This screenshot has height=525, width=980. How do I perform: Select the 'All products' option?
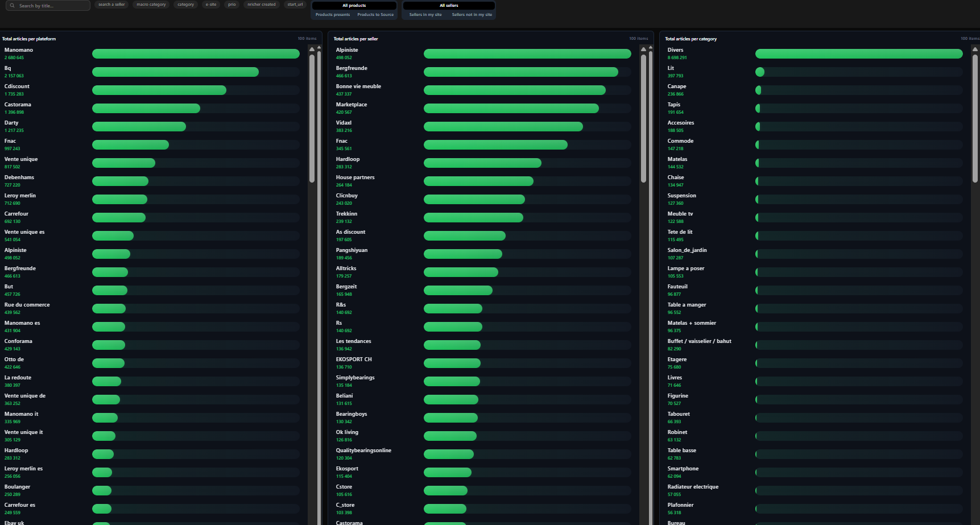[354, 6]
